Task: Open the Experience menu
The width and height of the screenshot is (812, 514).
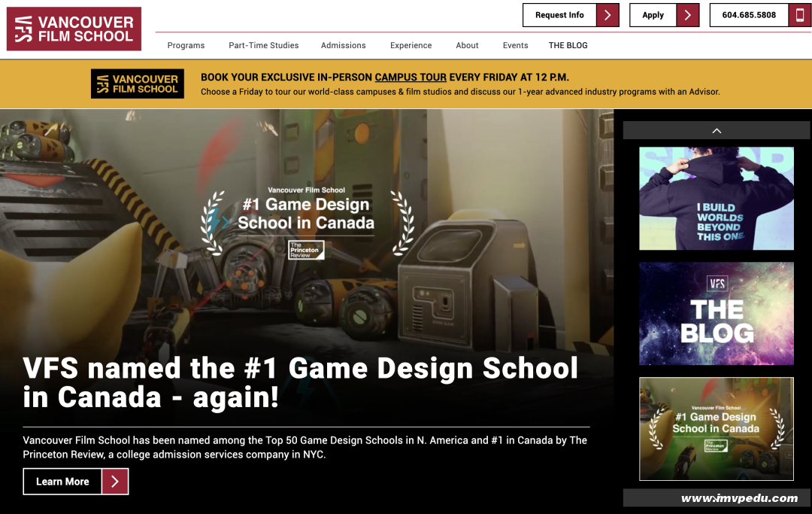Action: 411,46
